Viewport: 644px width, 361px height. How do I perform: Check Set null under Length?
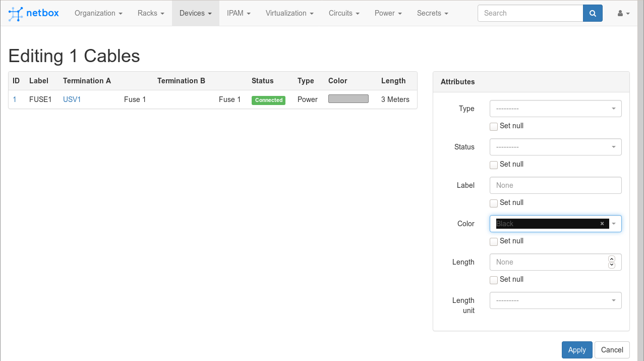494,280
